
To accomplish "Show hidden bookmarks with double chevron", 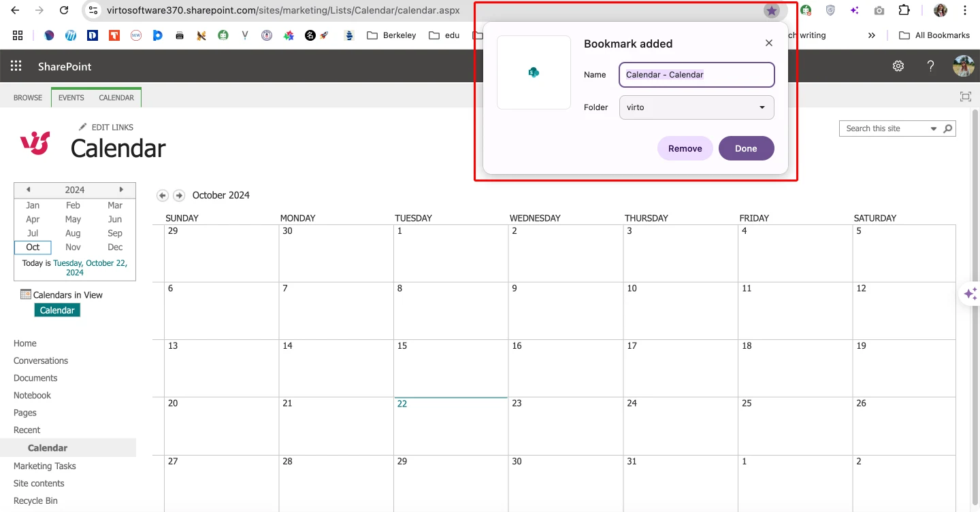I will [x=872, y=35].
